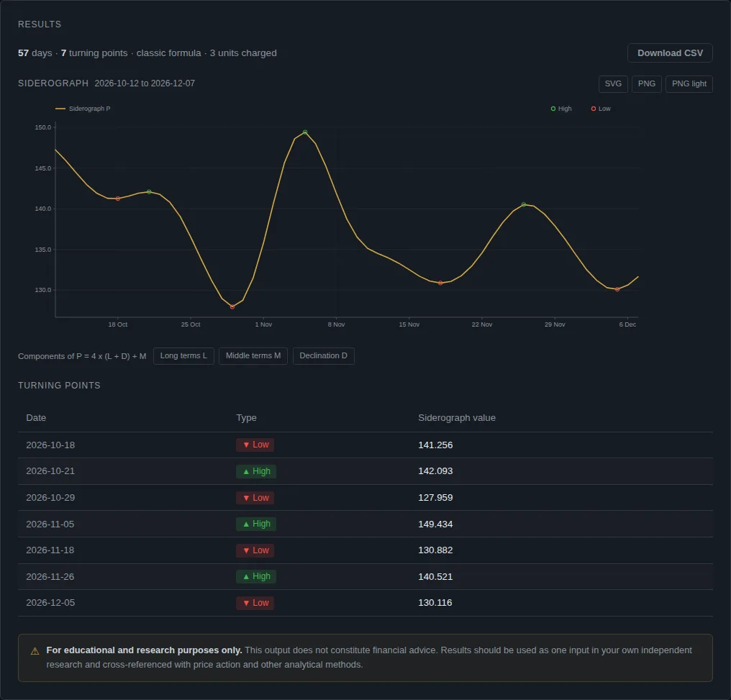Click the High legend marker icon
731x700 pixels.
pyautogui.click(x=553, y=109)
